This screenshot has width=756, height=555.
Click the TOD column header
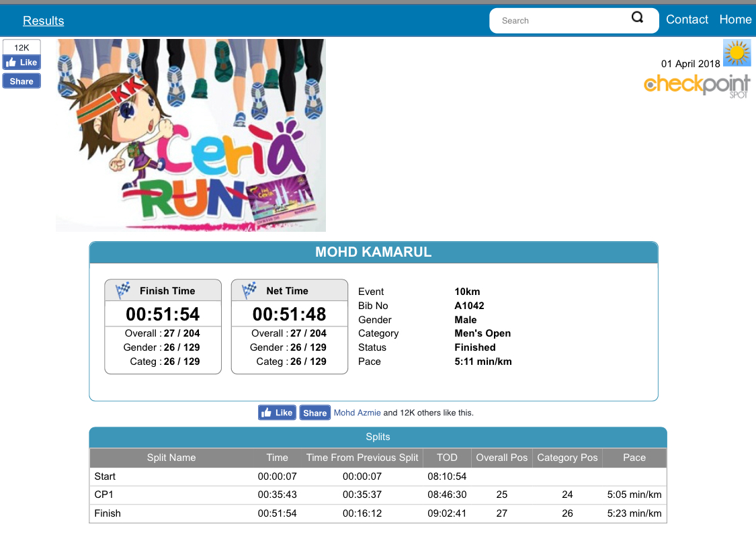point(447,458)
